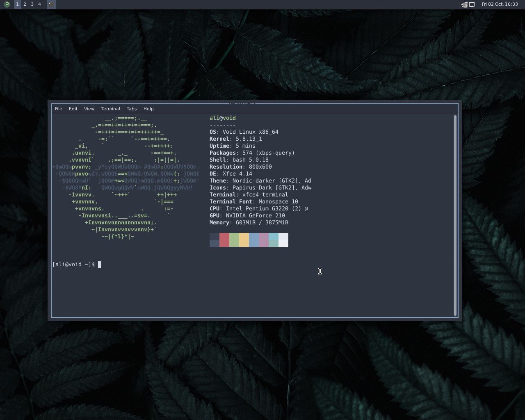
Task: Click the 'Icons: Papirus-Dark [GTK2]' line
Action: pyautogui.click(x=260, y=188)
